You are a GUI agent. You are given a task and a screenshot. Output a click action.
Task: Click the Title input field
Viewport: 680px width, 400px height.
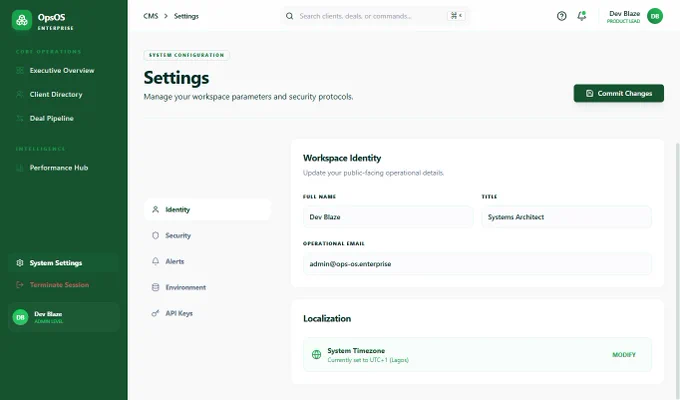[x=566, y=217]
